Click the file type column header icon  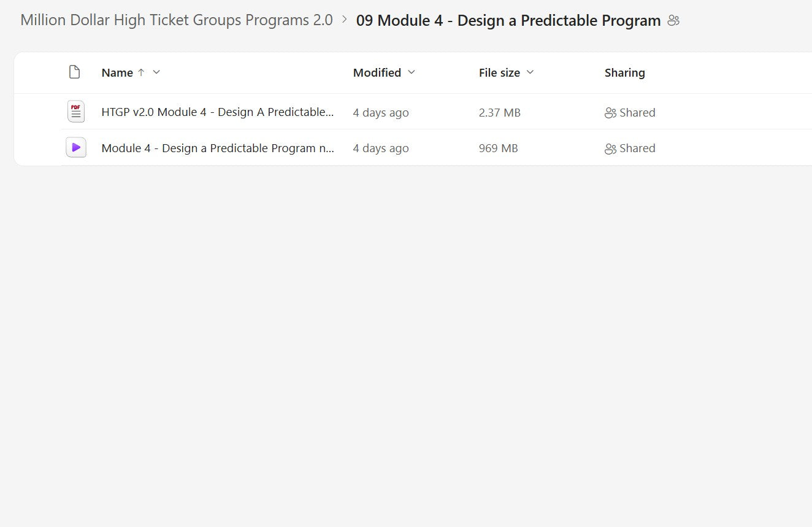74,72
